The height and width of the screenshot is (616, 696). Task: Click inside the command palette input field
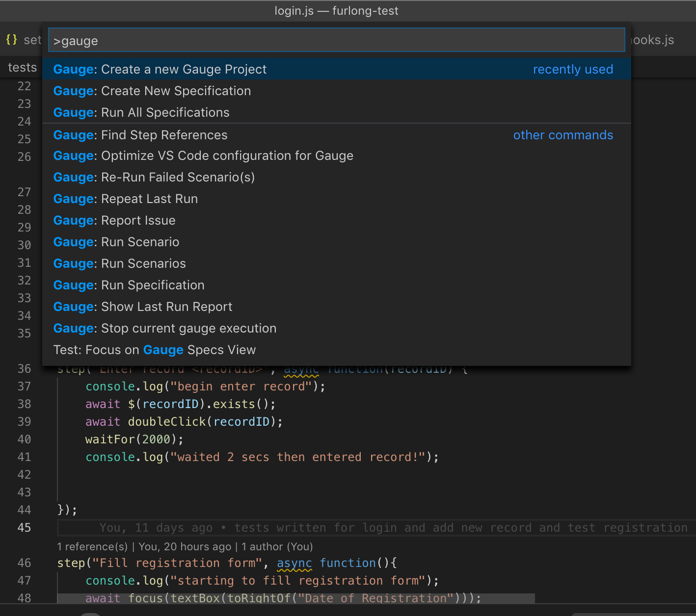[x=337, y=40]
